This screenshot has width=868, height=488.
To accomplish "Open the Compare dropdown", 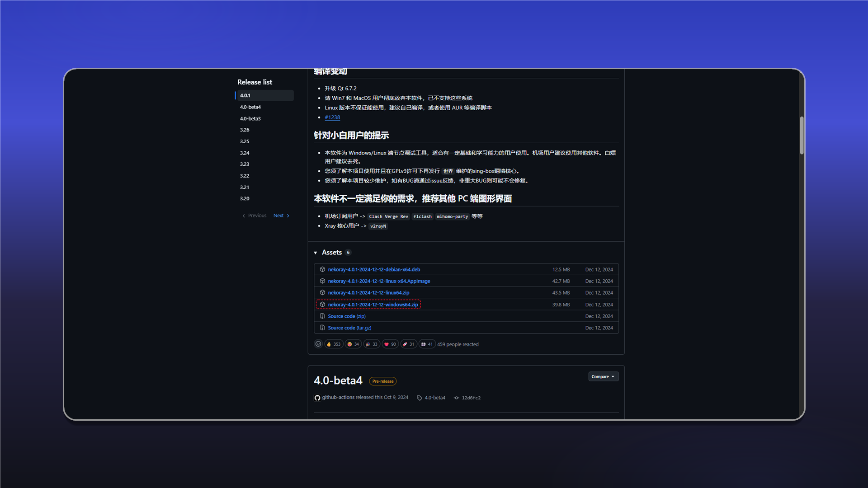I will 604,377.
